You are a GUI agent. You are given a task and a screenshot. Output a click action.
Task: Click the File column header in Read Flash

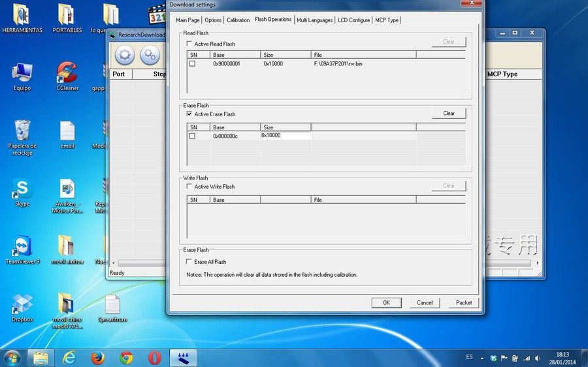click(363, 55)
